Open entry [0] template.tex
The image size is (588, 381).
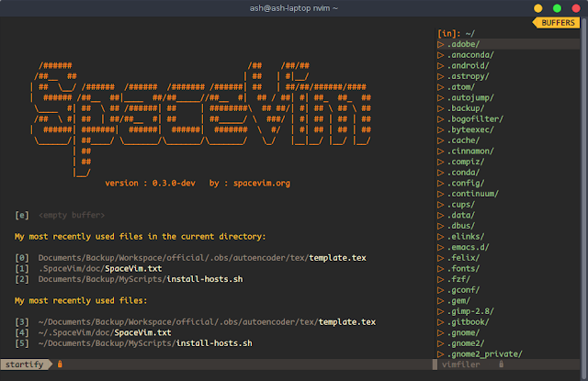coord(190,258)
